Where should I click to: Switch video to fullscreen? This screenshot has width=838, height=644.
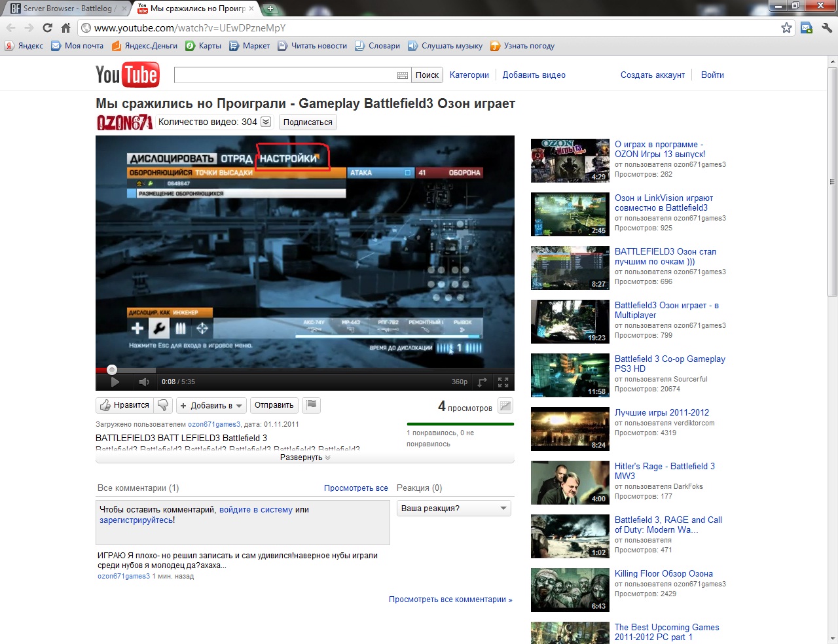pos(503,382)
